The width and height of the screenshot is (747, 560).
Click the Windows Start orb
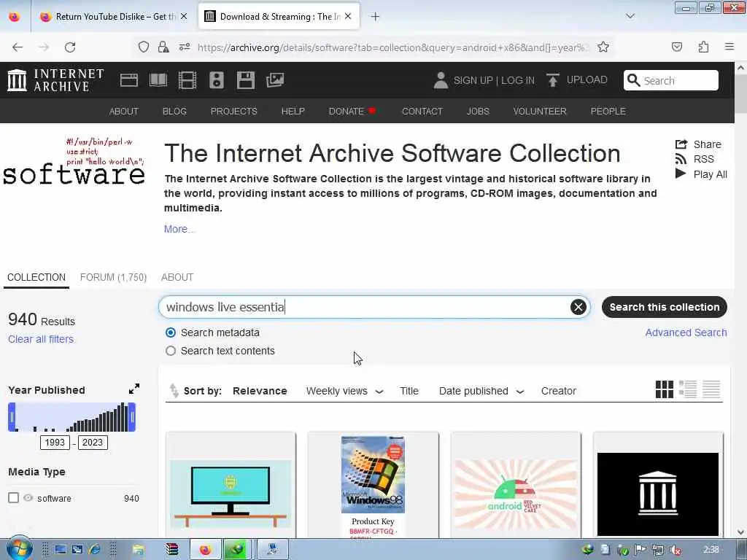pyautogui.click(x=19, y=549)
